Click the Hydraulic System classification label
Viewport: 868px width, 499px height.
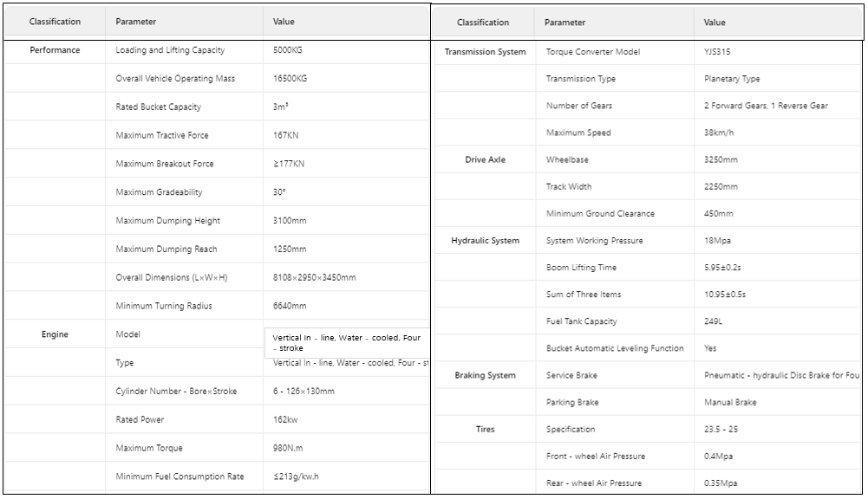tap(485, 241)
